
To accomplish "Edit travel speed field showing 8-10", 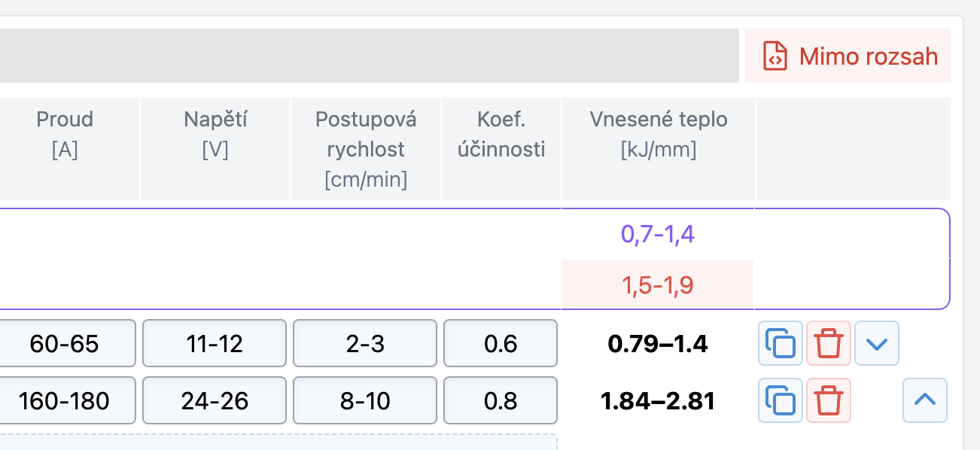I will [x=365, y=400].
